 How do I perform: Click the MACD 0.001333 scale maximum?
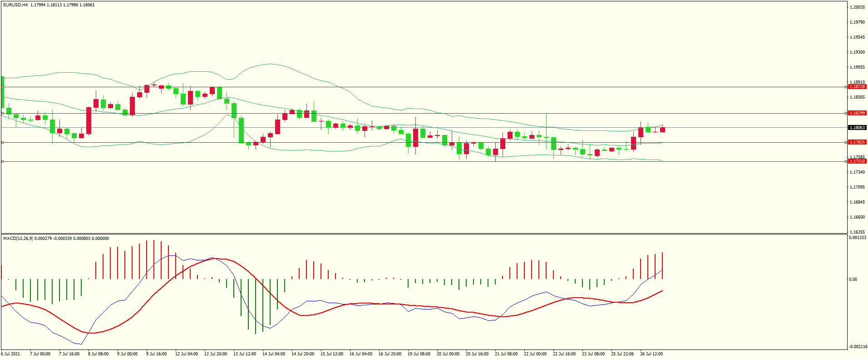click(x=857, y=238)
